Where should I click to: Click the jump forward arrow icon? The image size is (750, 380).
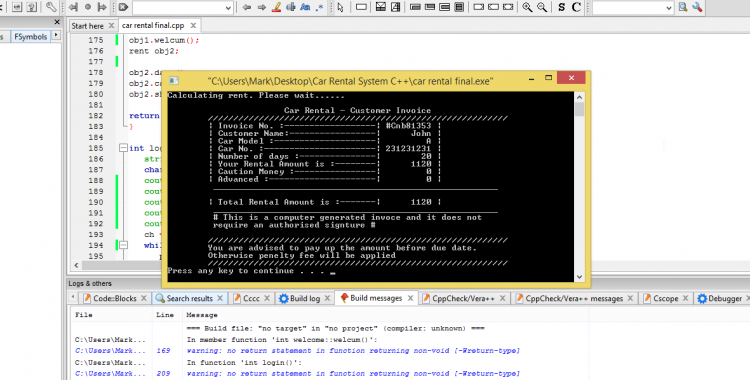coord(262,7)
